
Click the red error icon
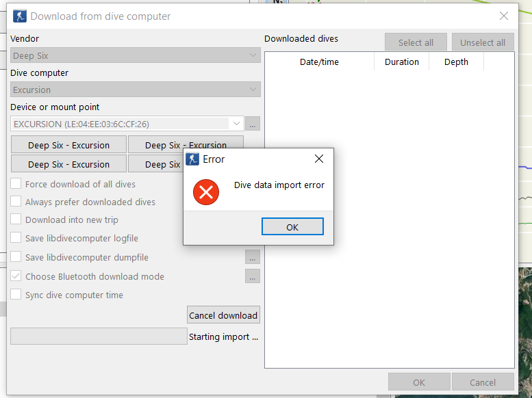click(x=205, y=192)
